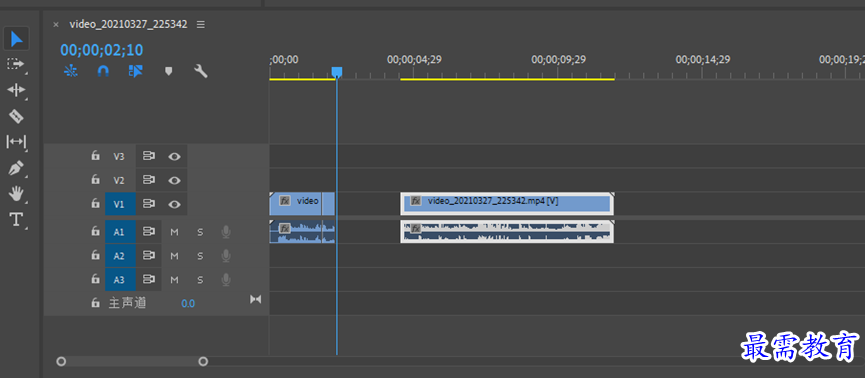Screen dimensions: 865x378
Task: Select the Ripple Edit tool
Action: point(16,90)
